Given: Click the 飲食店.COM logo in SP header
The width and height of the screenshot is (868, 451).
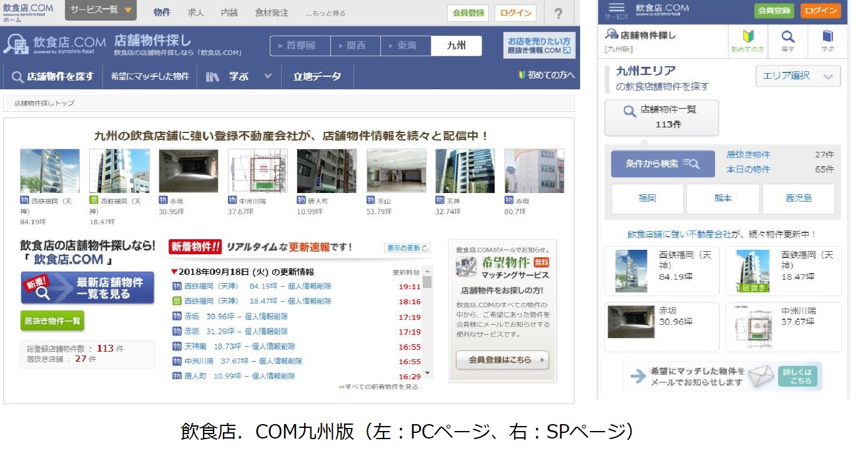Looking at the screenshot, I should click(663, 9).
